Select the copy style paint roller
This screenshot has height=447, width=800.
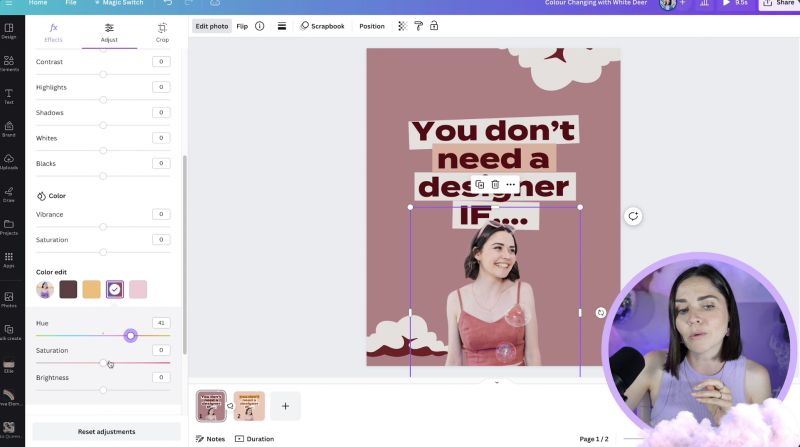418,26
